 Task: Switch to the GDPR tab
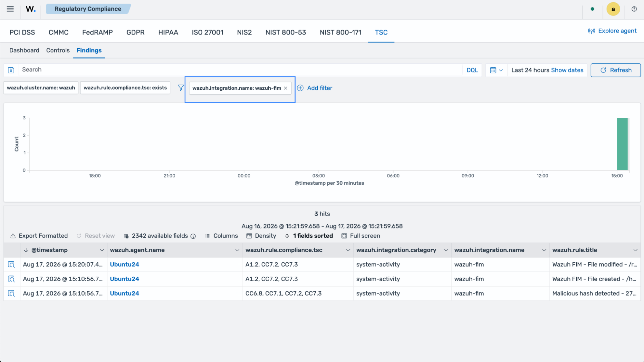136,32
